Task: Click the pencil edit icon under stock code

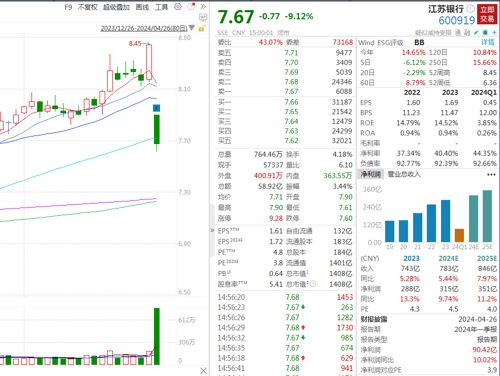Action: click(x=477, y=32)
